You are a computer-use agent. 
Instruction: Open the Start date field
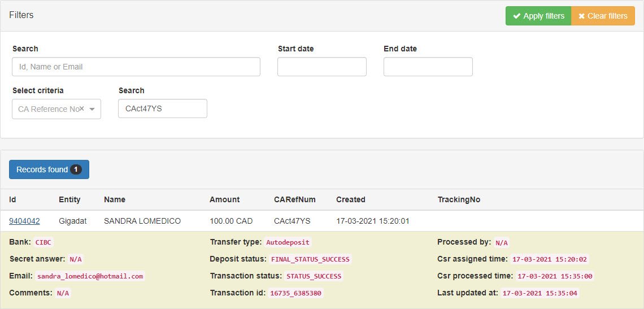pyautogui.click(x=322, y=67)
